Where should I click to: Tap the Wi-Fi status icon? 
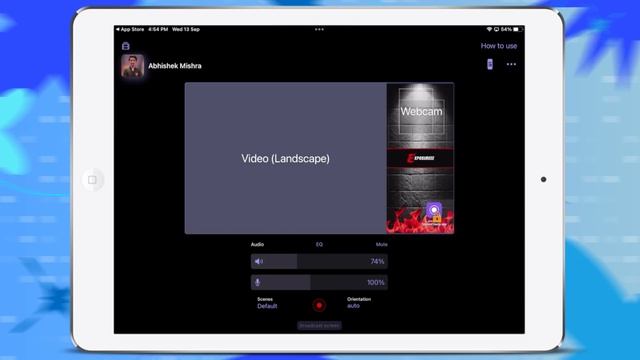489,29
